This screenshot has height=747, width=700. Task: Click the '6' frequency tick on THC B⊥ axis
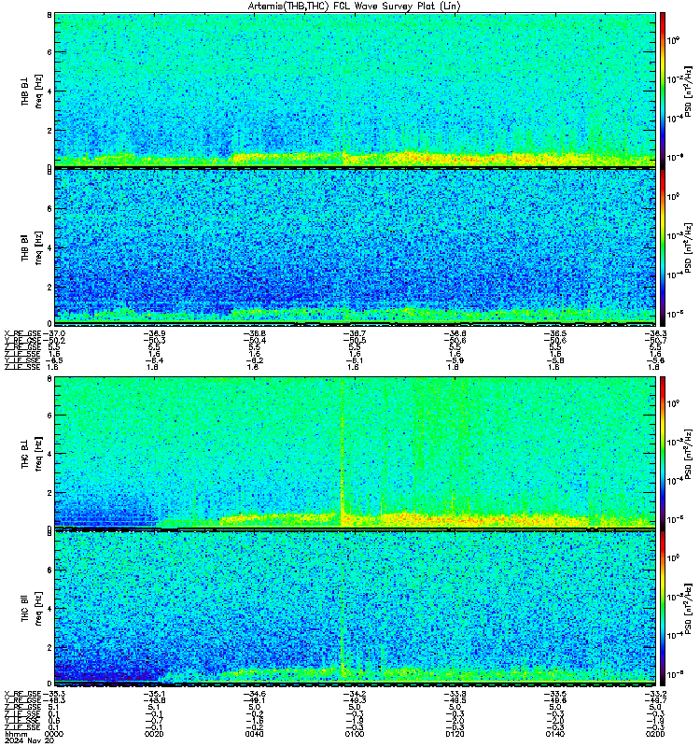(x=49, y=415)
